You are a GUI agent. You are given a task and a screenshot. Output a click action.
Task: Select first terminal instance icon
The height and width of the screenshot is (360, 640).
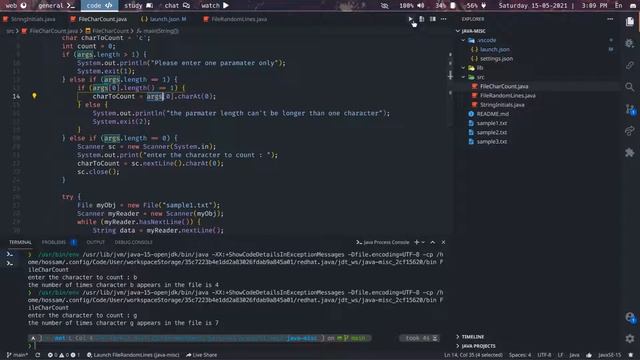(9, 254)
